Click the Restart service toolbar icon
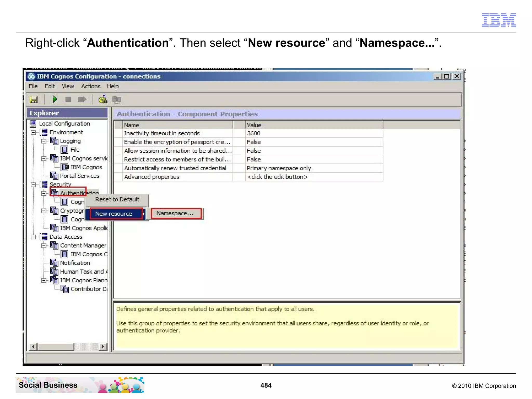The image size is (532, 399). [82, 99]
